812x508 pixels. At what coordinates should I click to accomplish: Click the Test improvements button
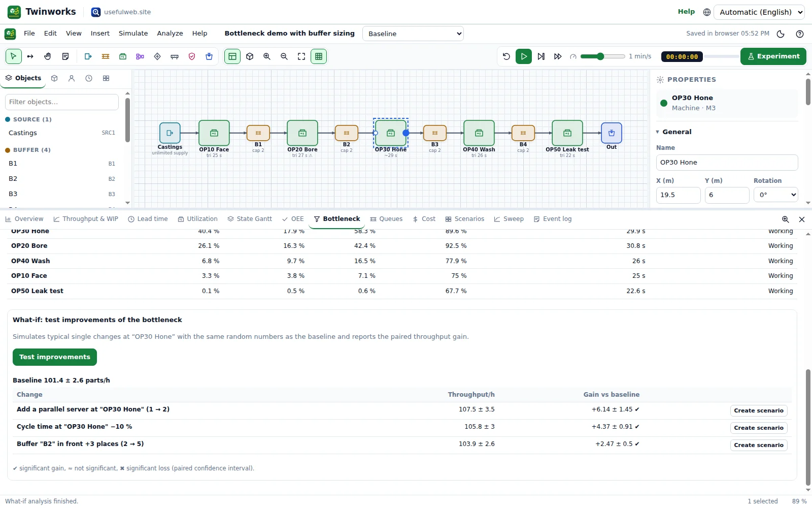55,357
